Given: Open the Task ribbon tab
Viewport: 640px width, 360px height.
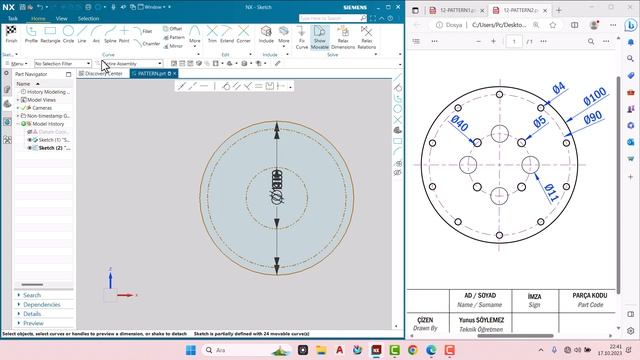Looking at the screenshot, I should pyautogui.click(x=13, y=18).
